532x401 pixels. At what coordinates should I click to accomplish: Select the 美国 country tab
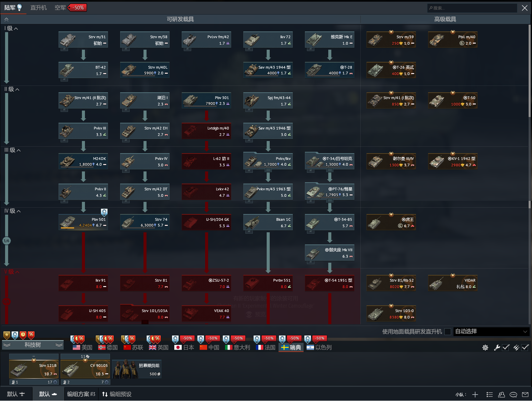point(82,348)
